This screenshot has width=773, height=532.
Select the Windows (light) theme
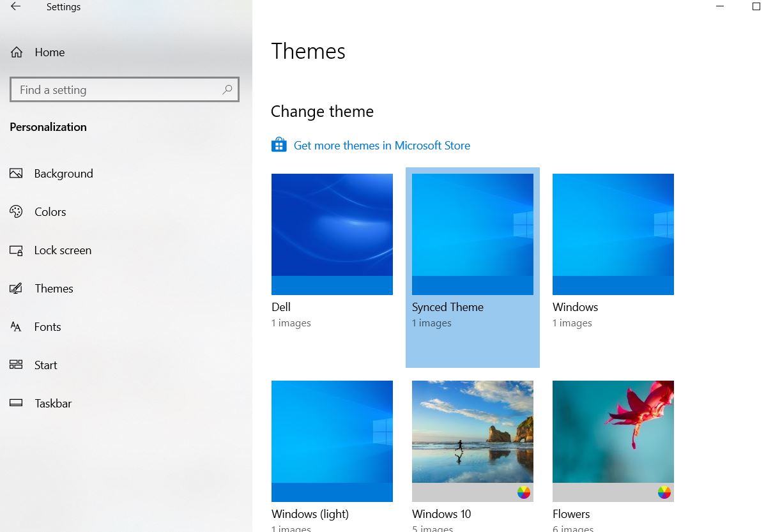pos(332,441)
